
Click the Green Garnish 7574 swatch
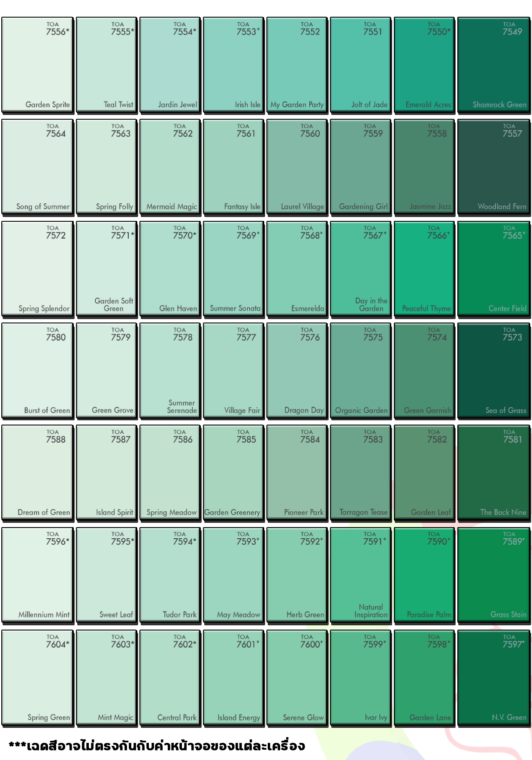click(x=424, y=371)
